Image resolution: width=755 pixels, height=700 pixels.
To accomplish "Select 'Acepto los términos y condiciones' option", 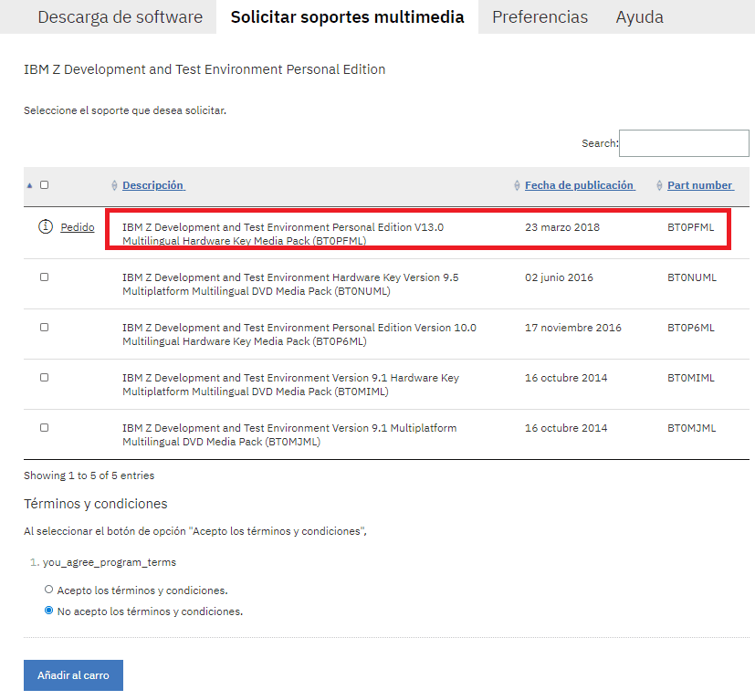I will [49, 590].
